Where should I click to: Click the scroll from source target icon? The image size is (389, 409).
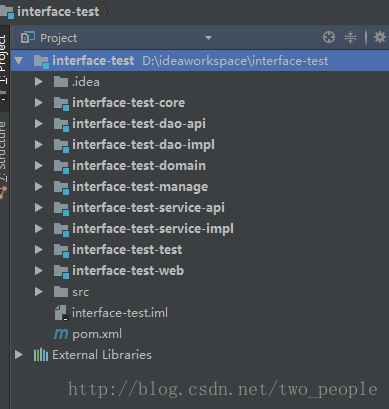click(x=329, y=37)
